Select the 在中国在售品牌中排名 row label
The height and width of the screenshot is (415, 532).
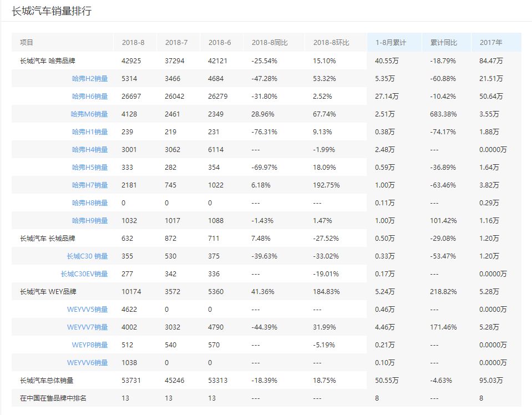(x=53, y=398)
